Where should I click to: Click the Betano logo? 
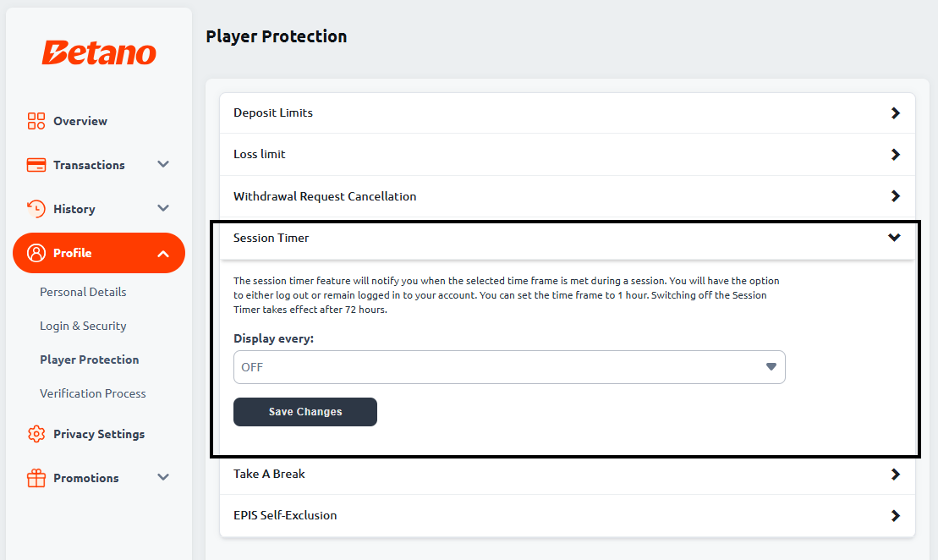click(x=99, y=52)
